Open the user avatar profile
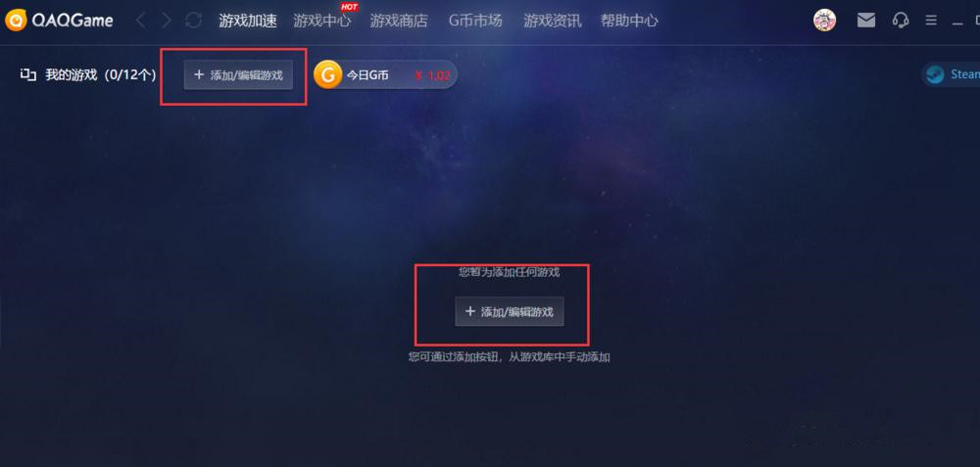The width and height of the screenshot is (980, 467). point(824,20)
